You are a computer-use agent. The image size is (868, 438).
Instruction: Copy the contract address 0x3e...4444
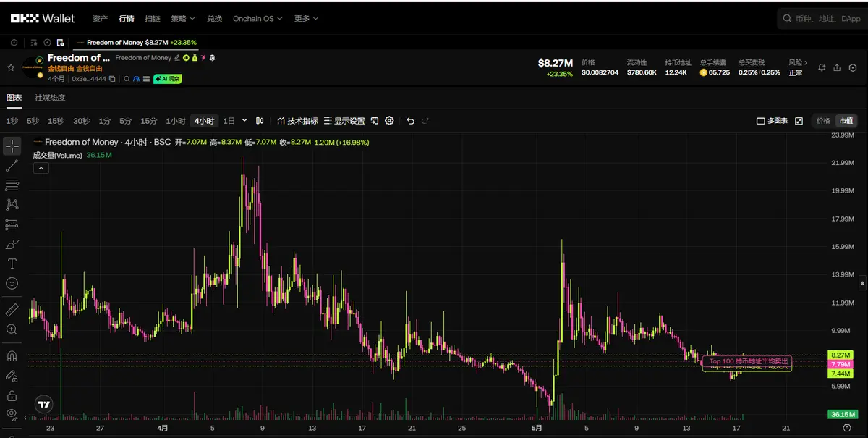click(x=112, y=78)
